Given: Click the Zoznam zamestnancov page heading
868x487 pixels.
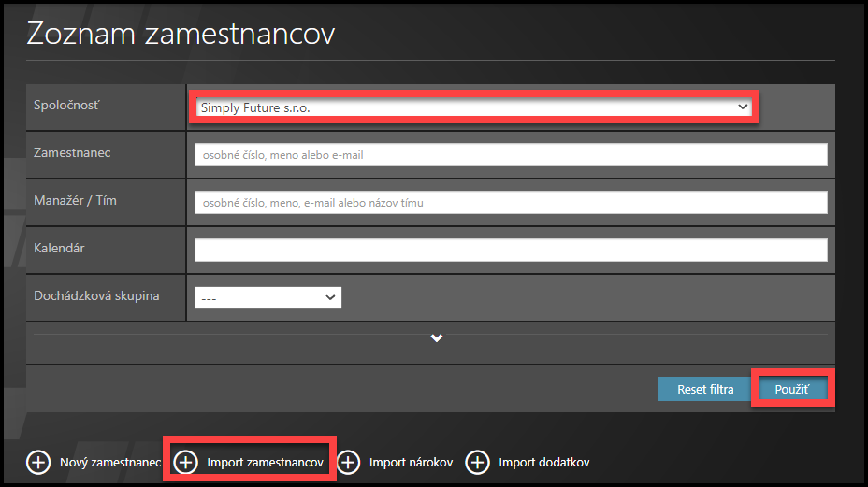Looking at the screenshot, I should [181, 34].
